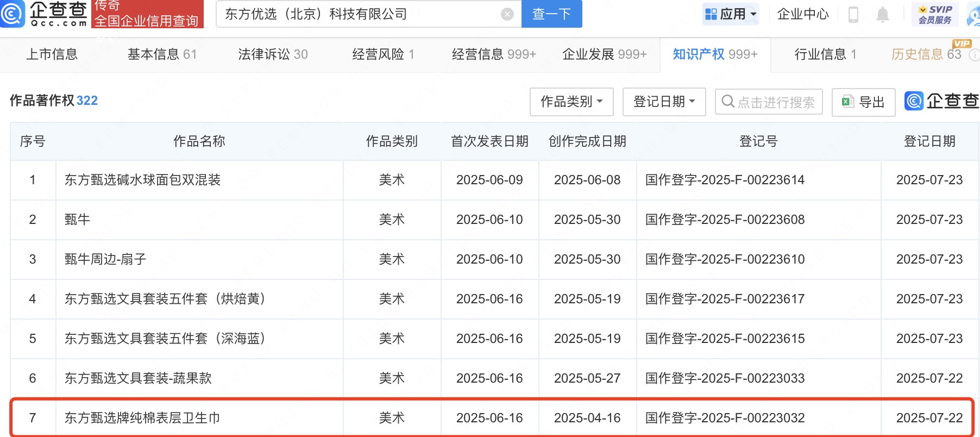Open the 应用 dropdown menu
Screen dimensions: 980x437
click(x=731, y=14)
